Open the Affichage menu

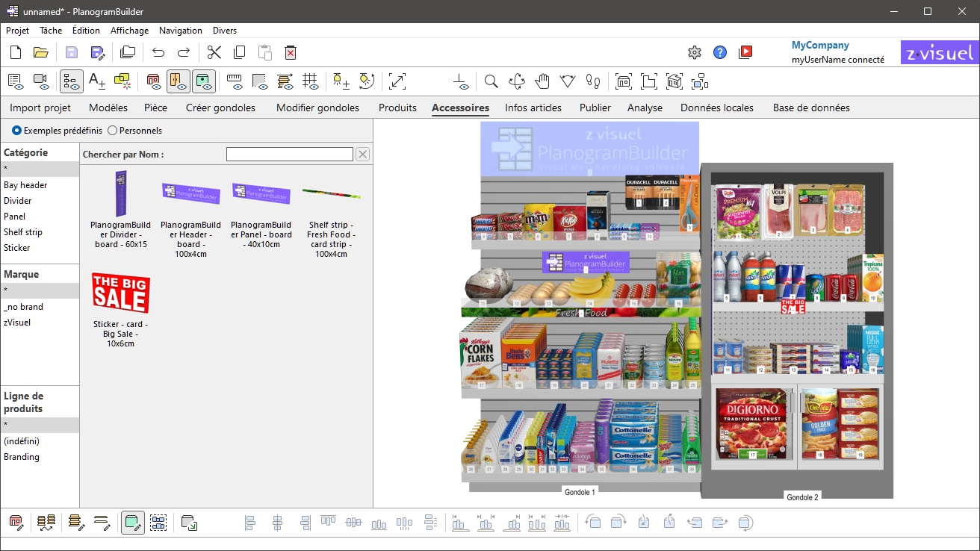[129, 31]
